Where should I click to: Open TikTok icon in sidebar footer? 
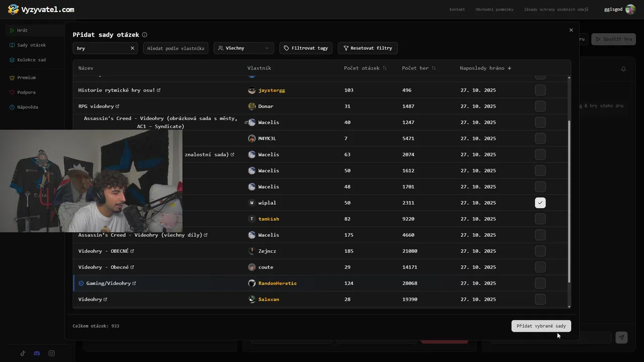click(23, 353)
